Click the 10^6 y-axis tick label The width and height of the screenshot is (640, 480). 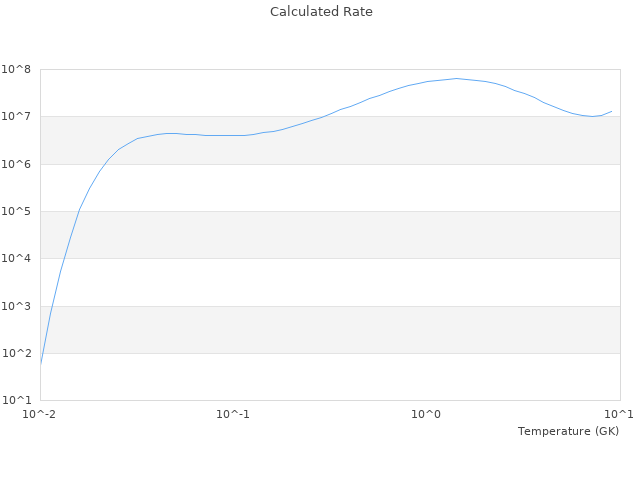point(18,164)
